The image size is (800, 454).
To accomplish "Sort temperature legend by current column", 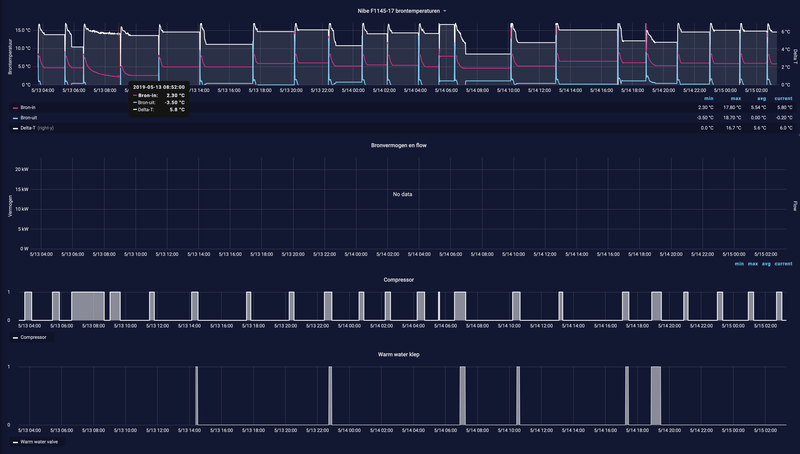I will (x=783, y=98).
